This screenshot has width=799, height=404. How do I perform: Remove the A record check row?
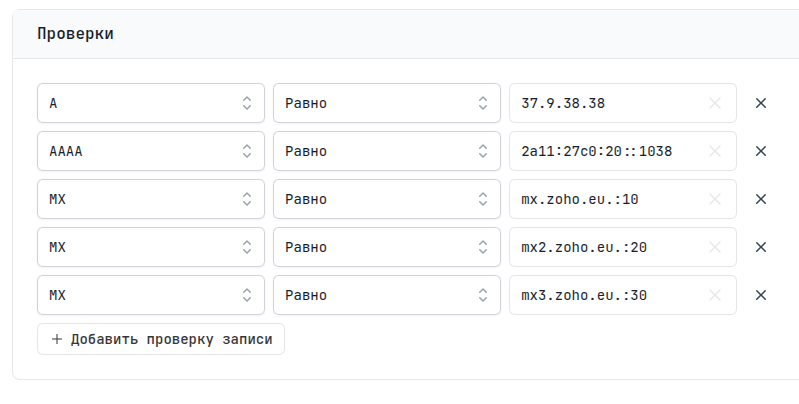[x=760, y=103]
